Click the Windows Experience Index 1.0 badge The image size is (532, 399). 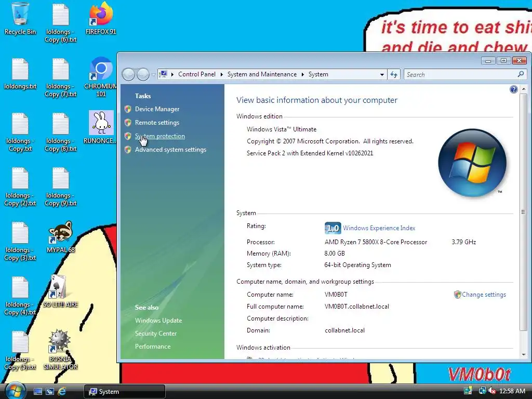[x=332, y=228]
